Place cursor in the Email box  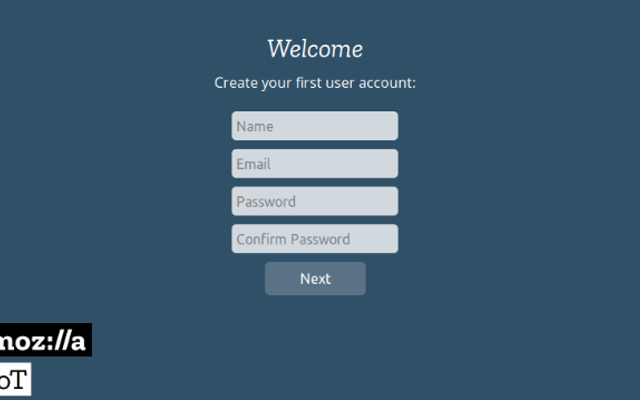(315, 163)
